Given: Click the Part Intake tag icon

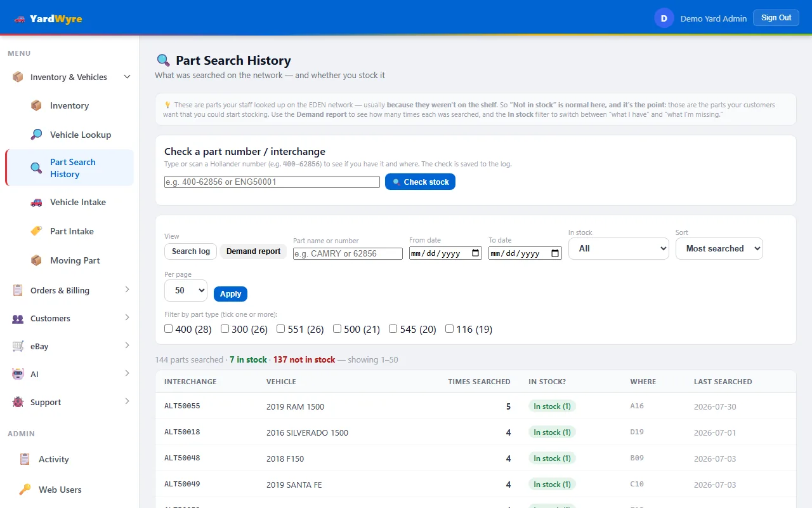Looking at the screenshot, I should (x=37, y=231).
